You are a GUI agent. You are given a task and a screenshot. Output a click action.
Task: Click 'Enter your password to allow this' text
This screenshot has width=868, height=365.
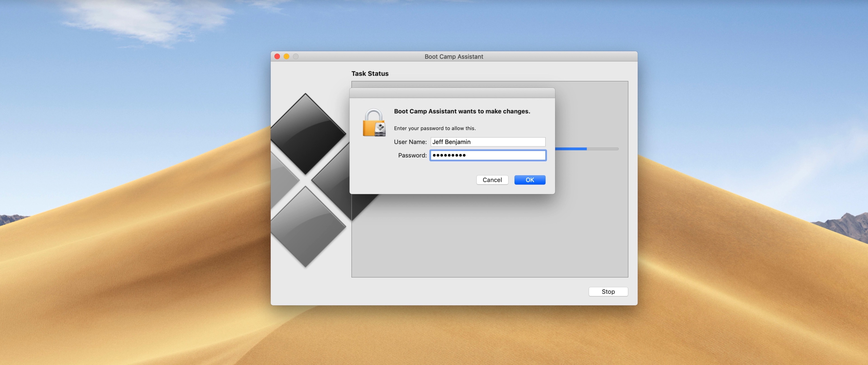(x=435, y=128)
